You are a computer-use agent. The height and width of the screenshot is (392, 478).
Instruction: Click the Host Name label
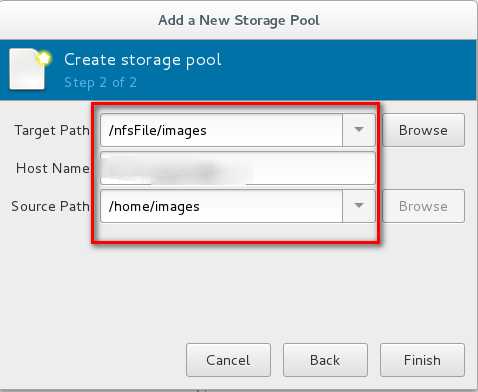coord(53,168)
